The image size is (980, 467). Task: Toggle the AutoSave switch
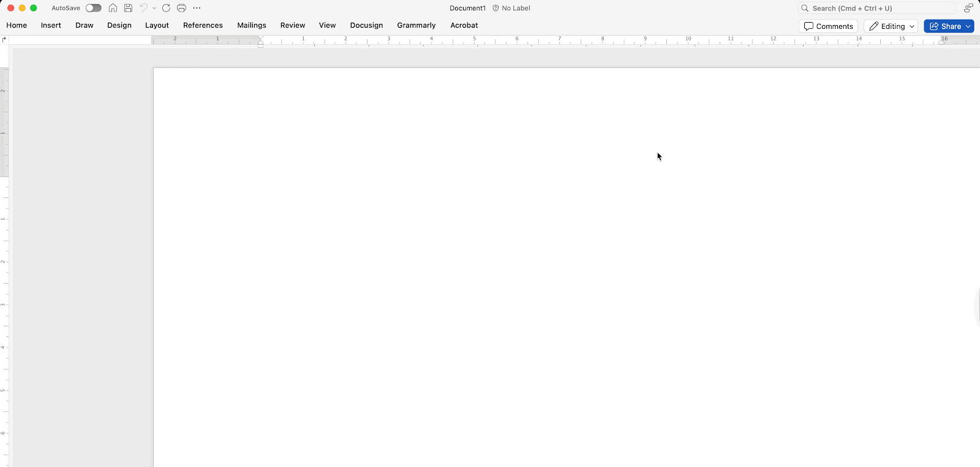(93, 8)
